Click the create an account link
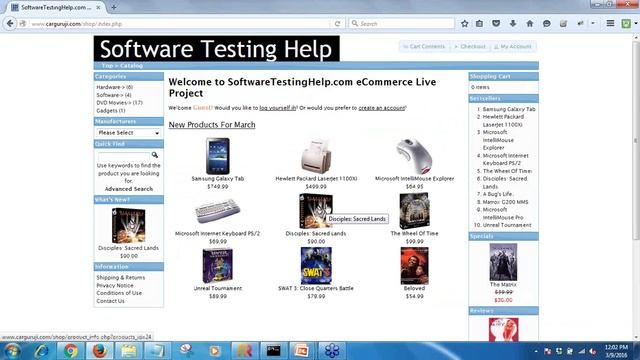The width and height of the screenshot is (640, 360). (382, 108)
